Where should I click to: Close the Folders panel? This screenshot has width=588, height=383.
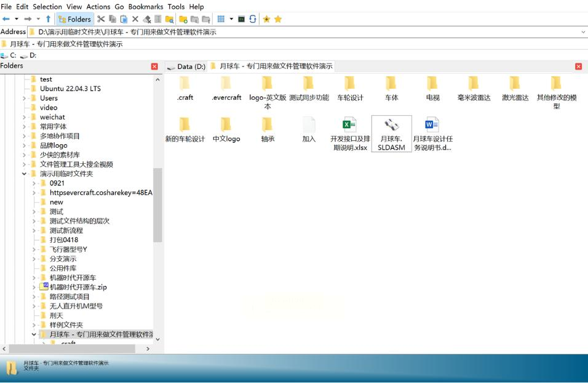click(154, 67)
